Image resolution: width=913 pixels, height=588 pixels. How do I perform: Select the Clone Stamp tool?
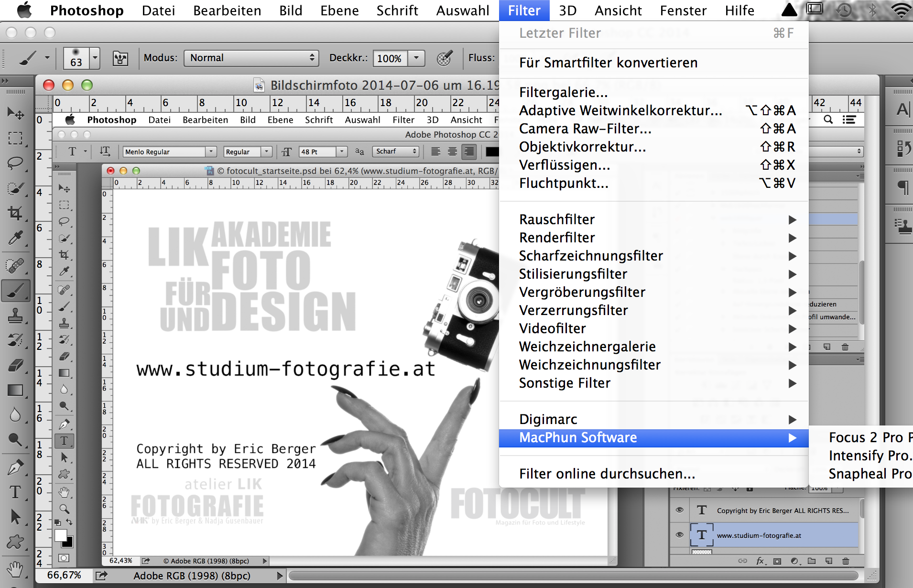16,316
